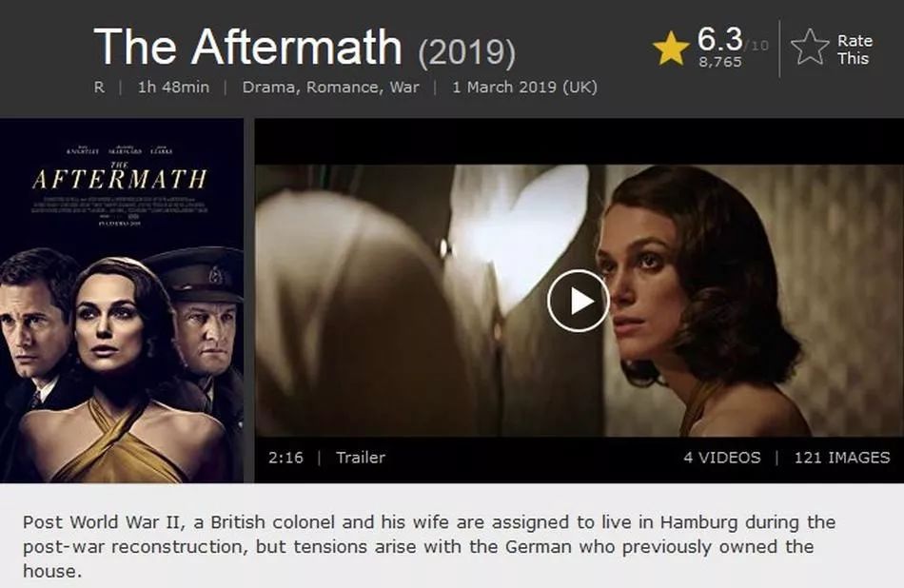
Task: Click the 6.3 rating score
Action: pos(719,39)
